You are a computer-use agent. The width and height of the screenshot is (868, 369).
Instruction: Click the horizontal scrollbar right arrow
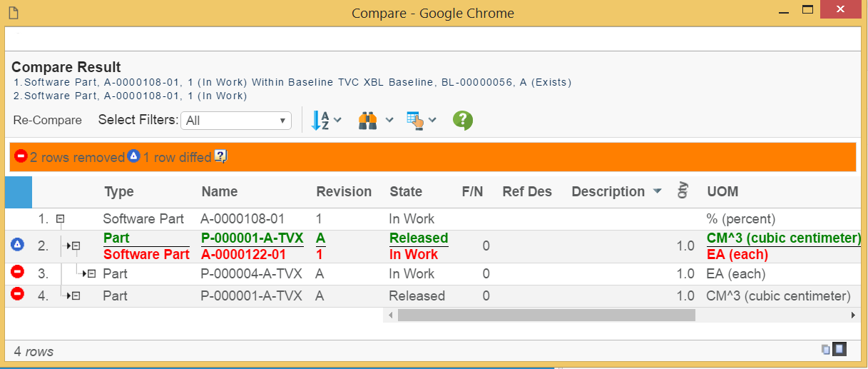853,315
